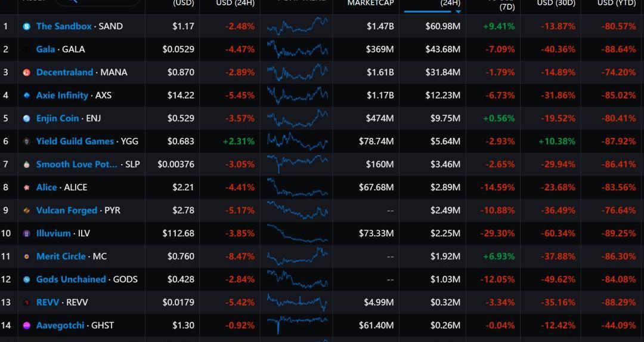The image size is (644, 342).
Task: Click the Enjin Coin logo icon
Action: [x=26, y=119]
